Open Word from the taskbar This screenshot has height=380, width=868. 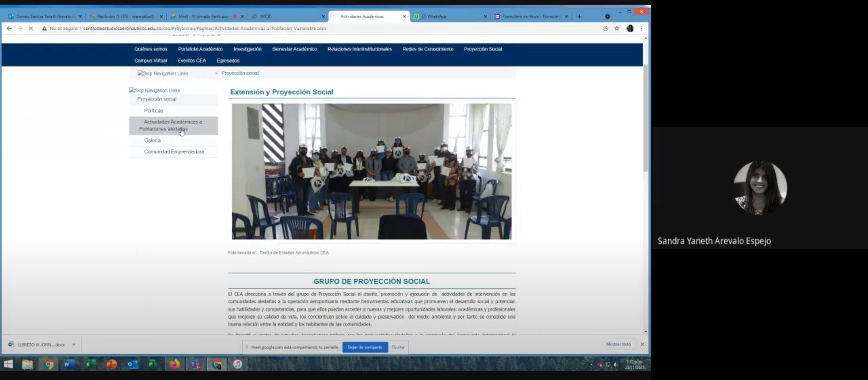[x=69, y=364]
